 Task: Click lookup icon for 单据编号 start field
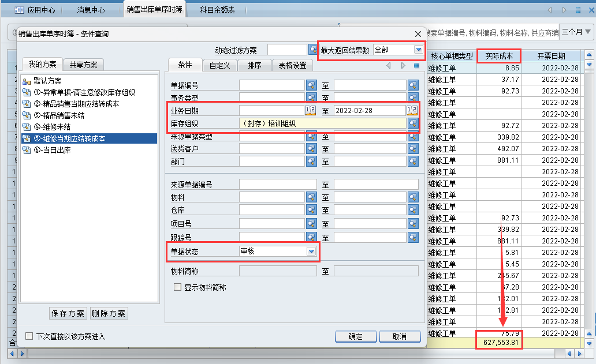click(x=311, y=85)
